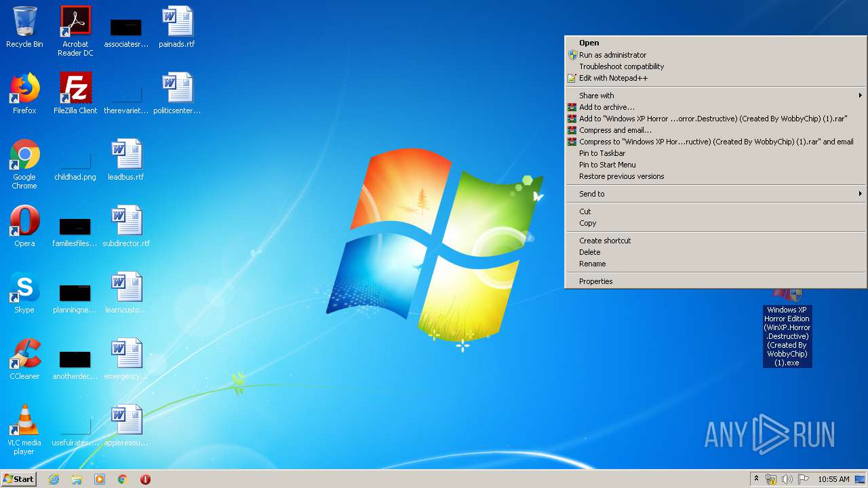Choose Rename in the context menu
868x488 pixels.
pos(715,264)
